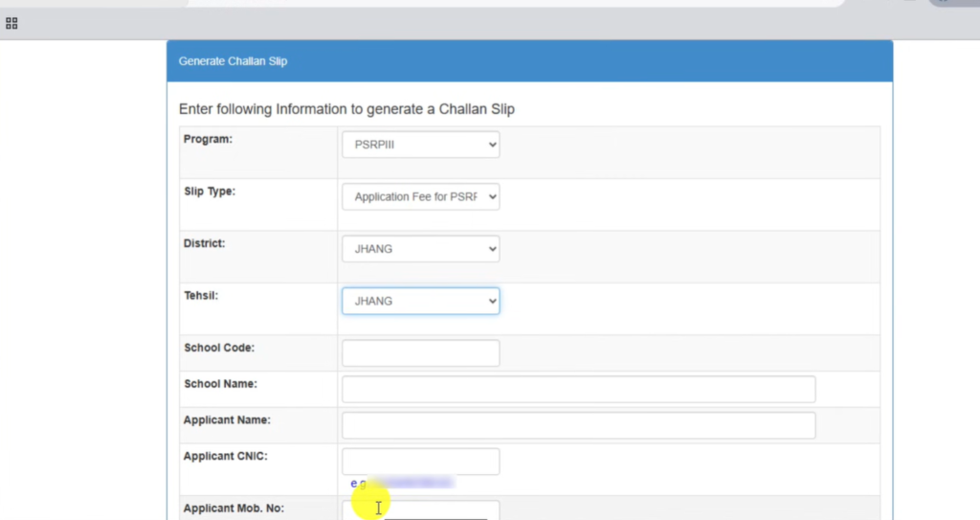The image size is (980, 520).
Task: Open the browser apps grid icon
Action: 11,22
